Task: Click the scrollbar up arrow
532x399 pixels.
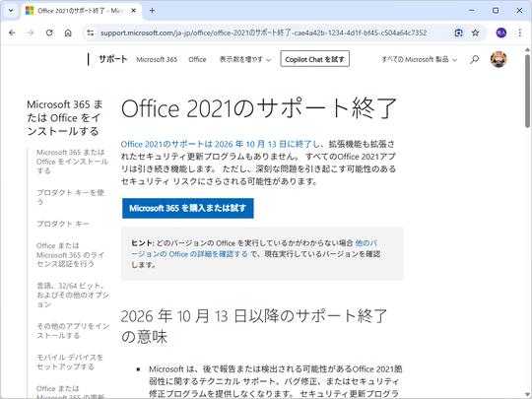Action: point(527,49)
